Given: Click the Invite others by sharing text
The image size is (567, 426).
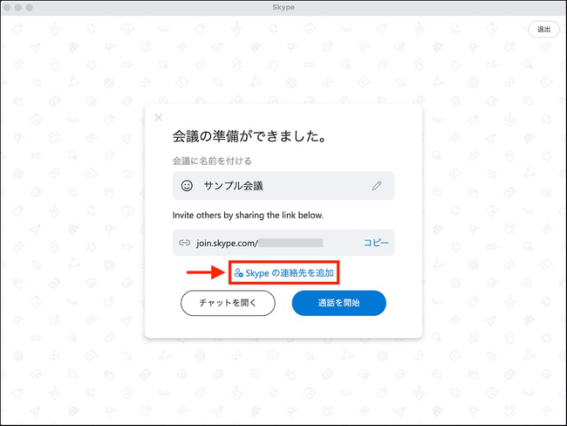Looking at the screenshot, I should coord(248,216).
